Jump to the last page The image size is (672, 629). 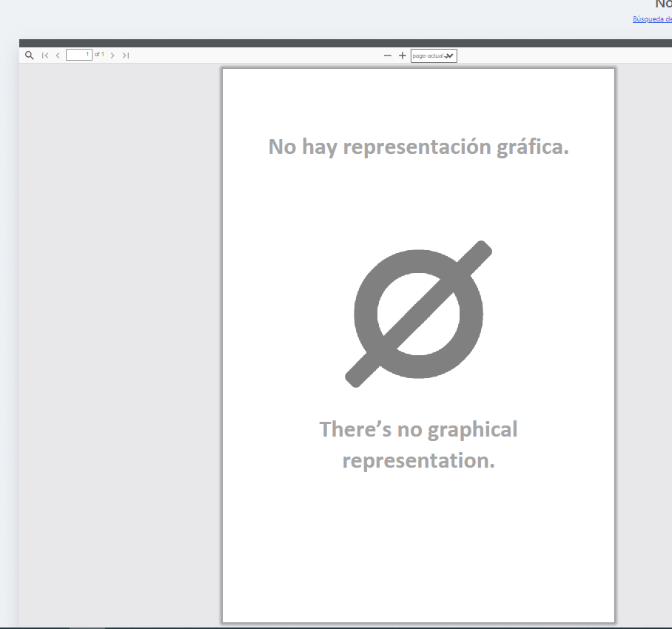click(x=126, y=55)
